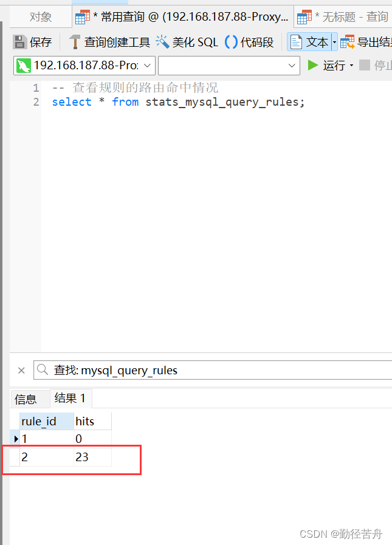Expand the Run button options arrow
The width and height of the screenshot is (392, 545).
[x=351, y=66]
